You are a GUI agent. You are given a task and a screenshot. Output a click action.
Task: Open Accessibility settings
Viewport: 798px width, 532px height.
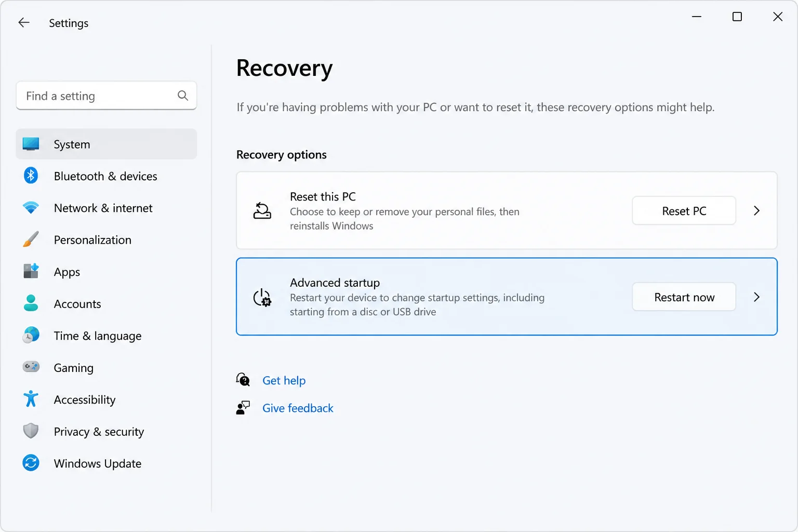tap(107, 400)
